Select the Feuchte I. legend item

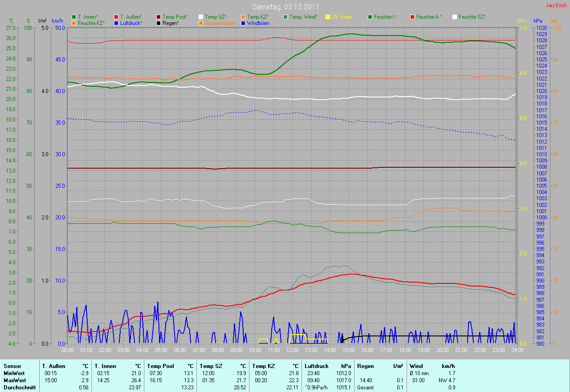tap(382, 17)
